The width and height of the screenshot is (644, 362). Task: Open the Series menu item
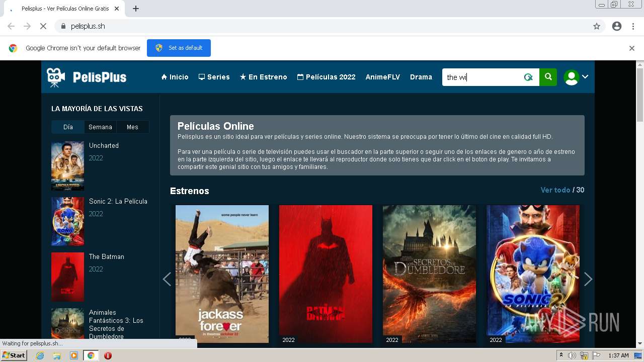(x=214, y=77)
